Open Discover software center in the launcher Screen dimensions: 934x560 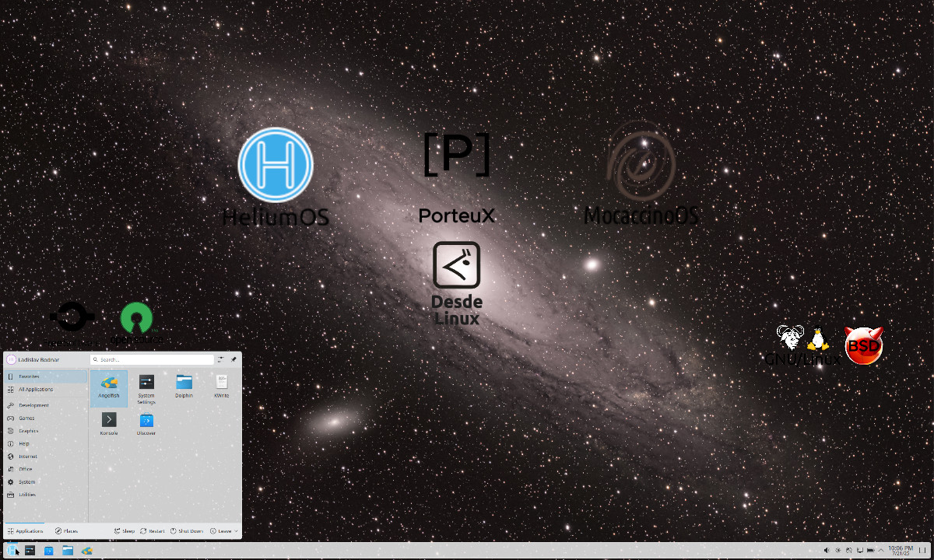146,423
